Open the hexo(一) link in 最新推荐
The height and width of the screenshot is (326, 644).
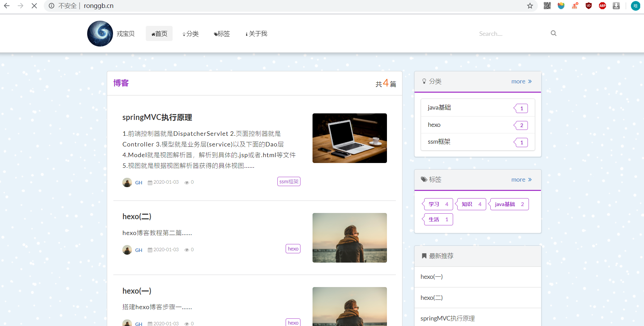[x=431, y=276]
